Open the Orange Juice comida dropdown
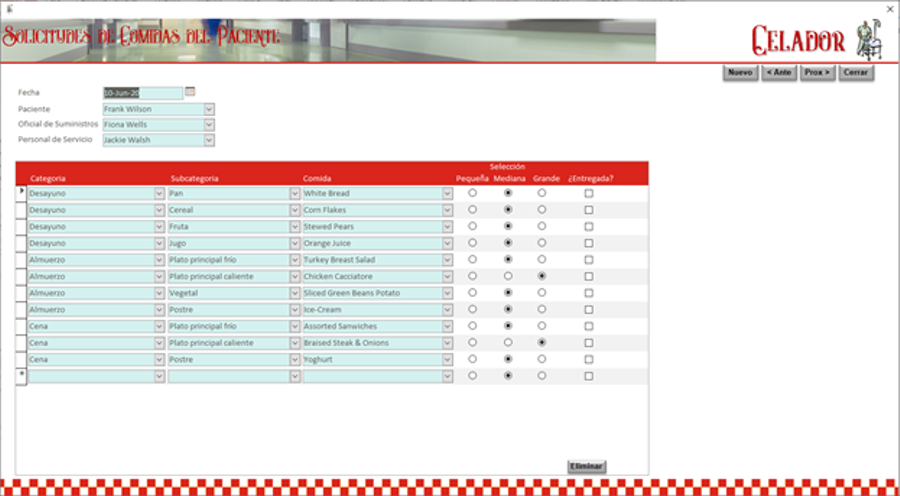Image resolution: width=900 pixels, height=496 pixels. (447, 244)
